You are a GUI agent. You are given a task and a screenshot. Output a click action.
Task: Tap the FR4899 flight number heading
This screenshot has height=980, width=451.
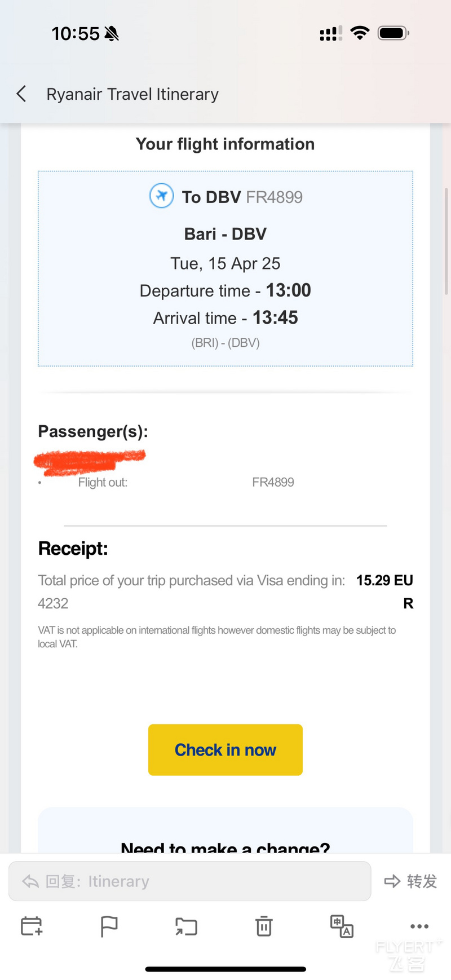(x=275, y=197)
